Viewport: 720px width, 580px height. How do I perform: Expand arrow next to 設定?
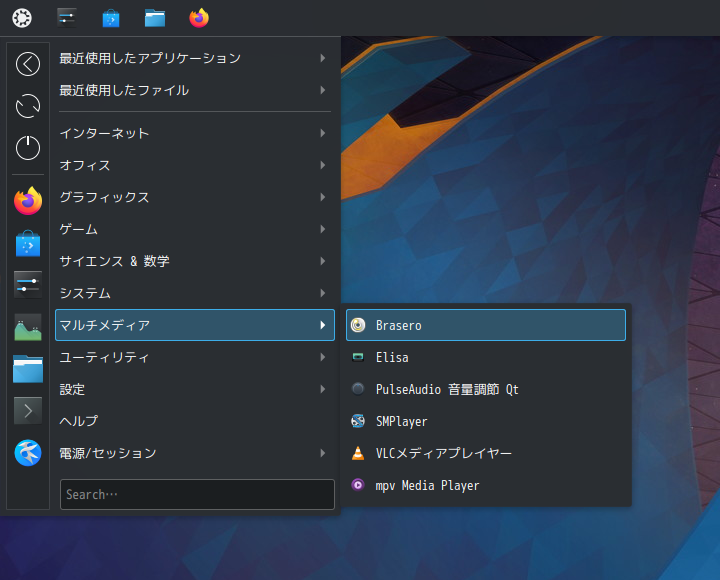point(323,389)
